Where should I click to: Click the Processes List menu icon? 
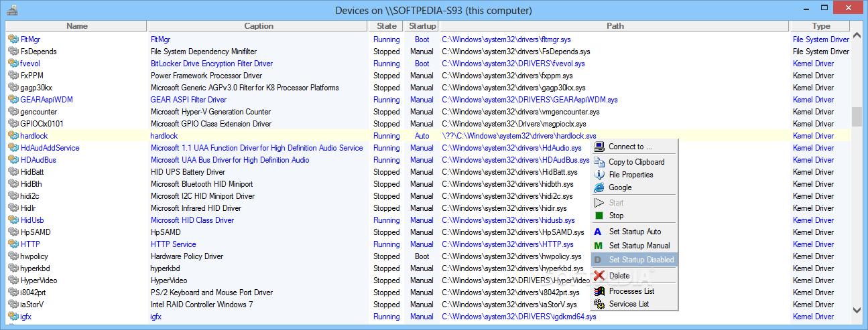[599, 291]
